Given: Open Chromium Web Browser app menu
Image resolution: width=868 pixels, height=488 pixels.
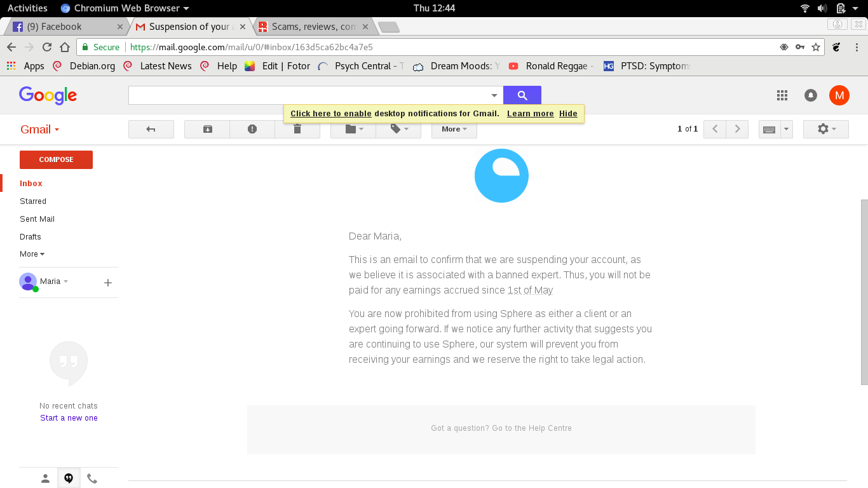Looking at the screenshot, I should point(125,8).
